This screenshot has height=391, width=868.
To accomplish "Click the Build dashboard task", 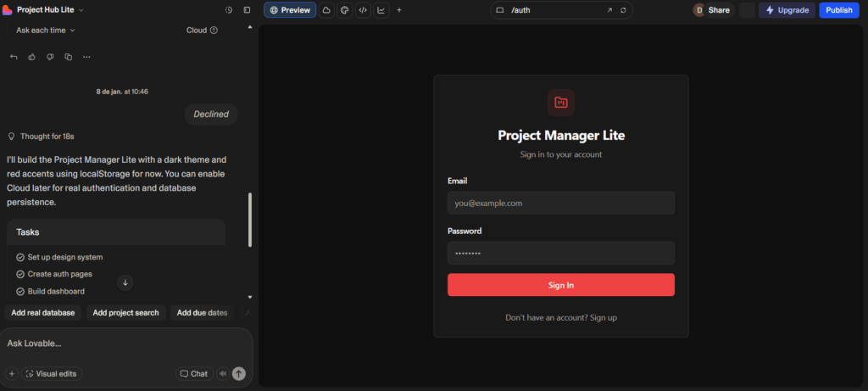I will pos(50,291).
